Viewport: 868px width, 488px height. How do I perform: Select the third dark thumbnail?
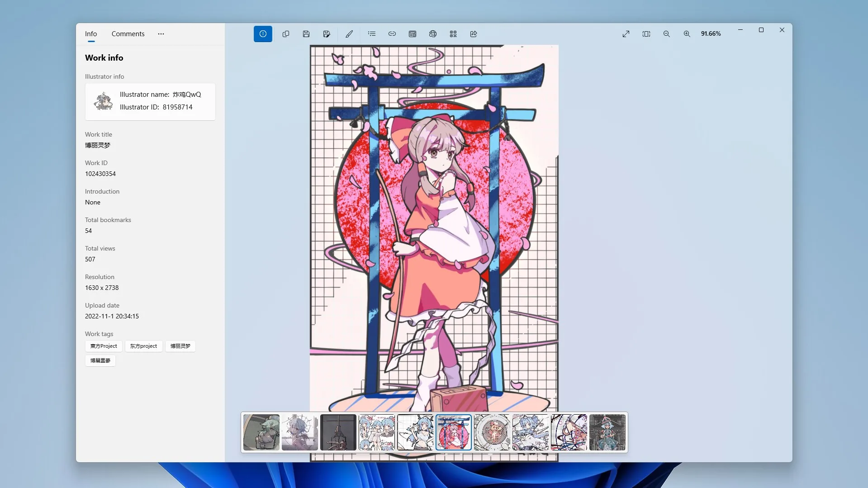click(x=338, y=432)
